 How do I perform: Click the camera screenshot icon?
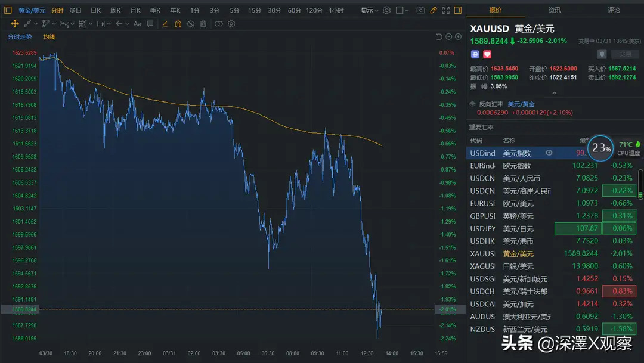(x=421, y=10)
